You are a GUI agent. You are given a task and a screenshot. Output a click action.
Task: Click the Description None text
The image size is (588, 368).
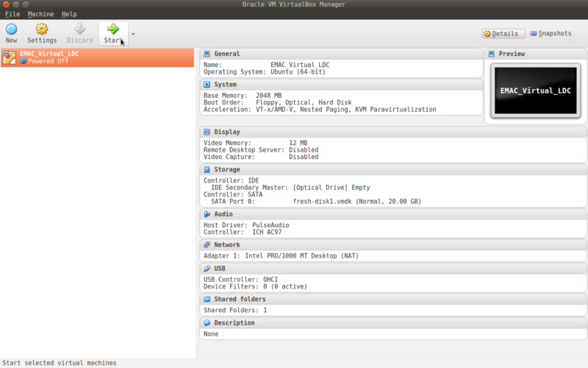pyautogui.click(x=211, y=334)
